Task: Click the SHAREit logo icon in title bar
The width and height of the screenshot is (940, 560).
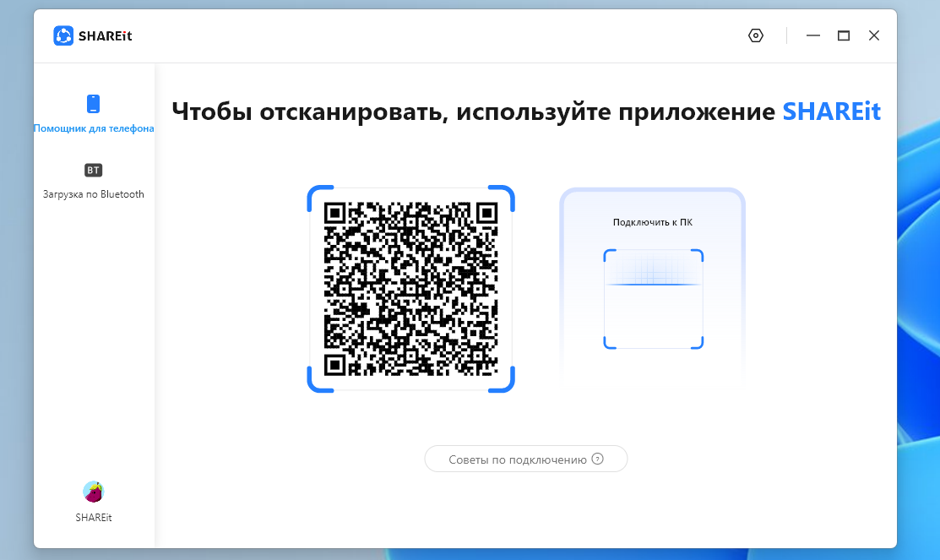Action: [63, 36]
